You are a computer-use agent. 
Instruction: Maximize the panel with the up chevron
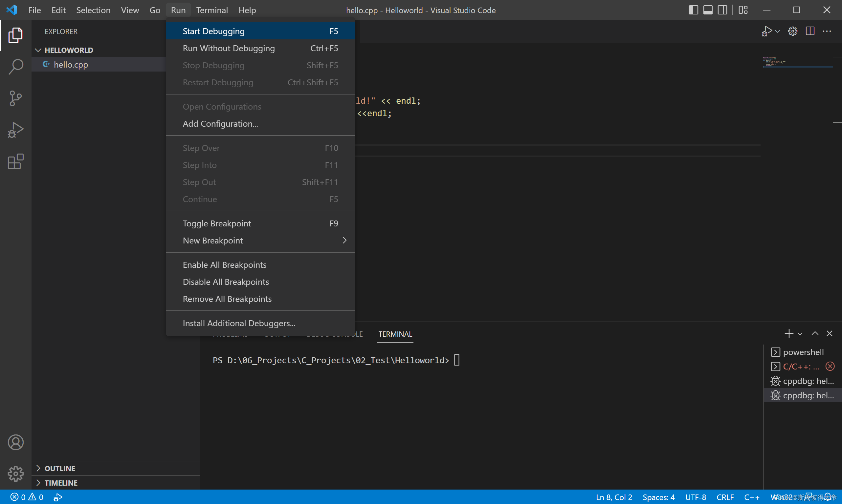click(815, 333)
